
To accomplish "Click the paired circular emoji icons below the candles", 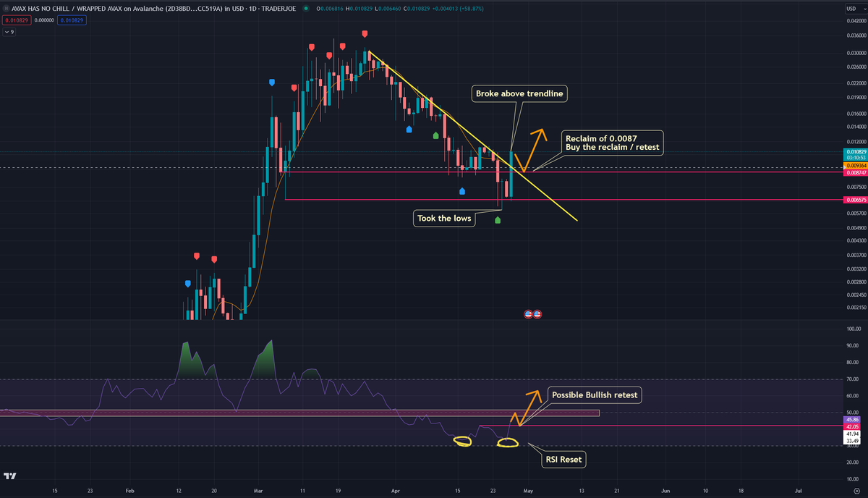I will [x=532, y=313].
